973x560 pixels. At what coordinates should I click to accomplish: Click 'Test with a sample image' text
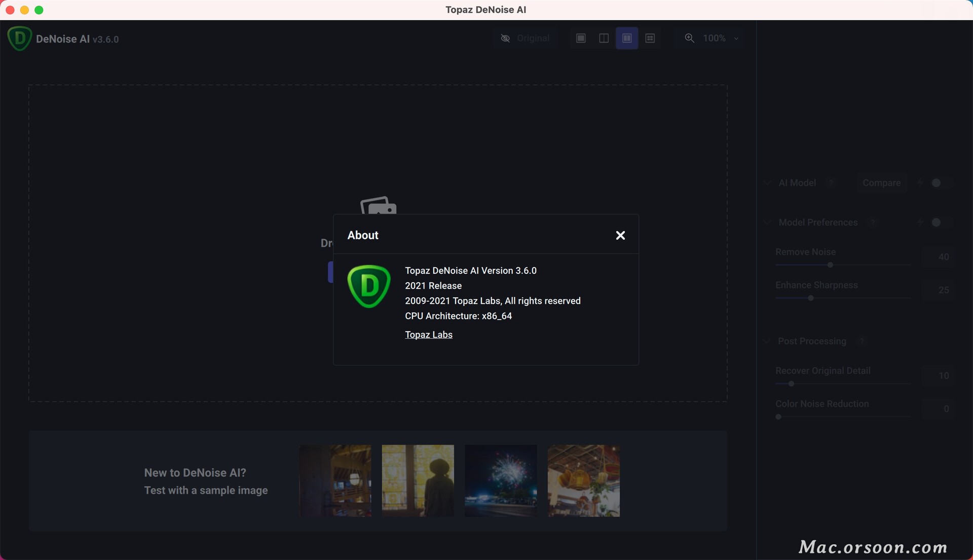coord(206,490)
